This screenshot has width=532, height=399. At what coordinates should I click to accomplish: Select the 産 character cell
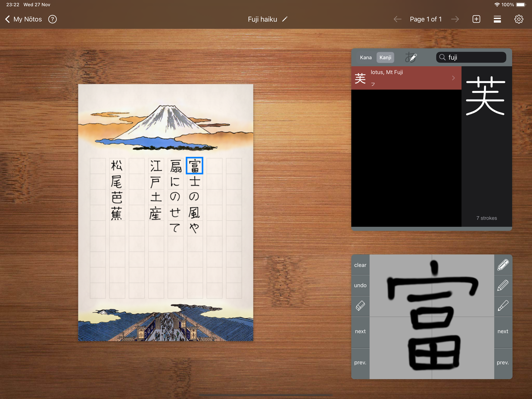click(156, 213)
